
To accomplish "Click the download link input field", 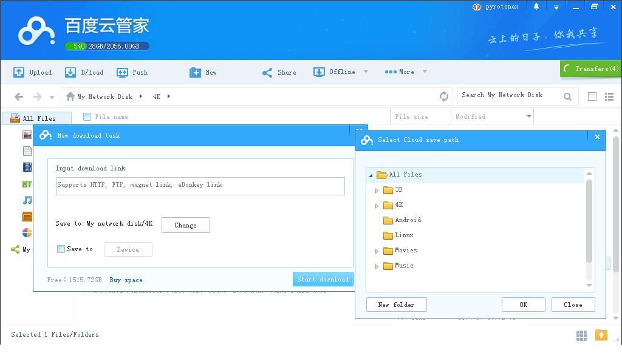I will click(200, 186).
